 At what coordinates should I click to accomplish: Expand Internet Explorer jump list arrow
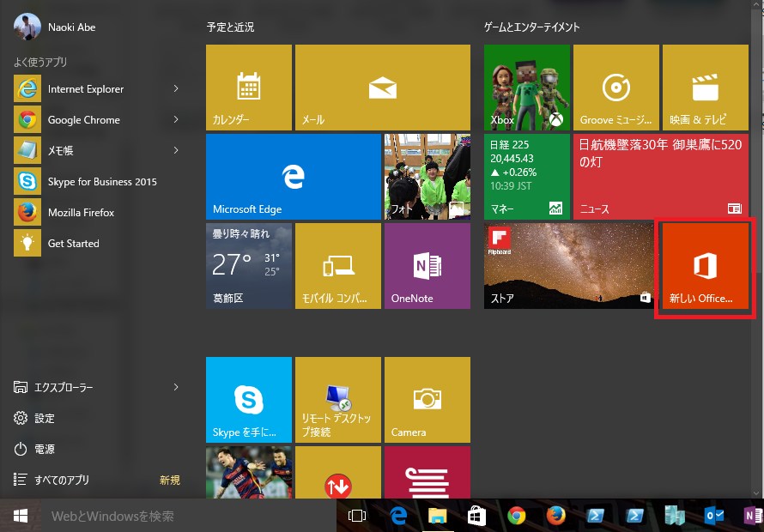(176, 88)
